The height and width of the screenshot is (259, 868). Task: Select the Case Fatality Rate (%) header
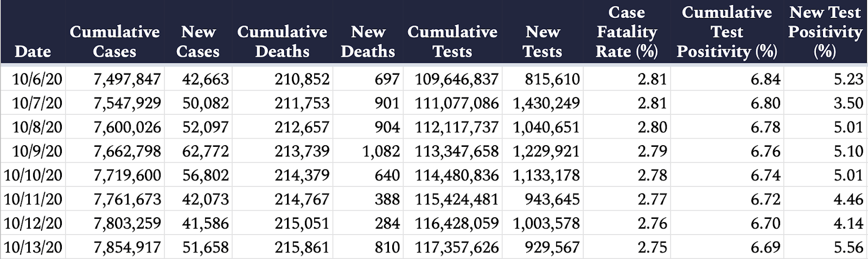pyautogui.click(x=627, y=31)
